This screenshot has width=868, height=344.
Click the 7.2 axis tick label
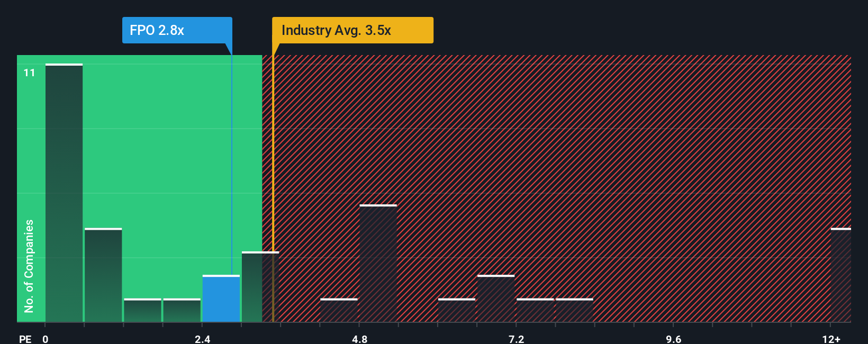tap(516, 339)
